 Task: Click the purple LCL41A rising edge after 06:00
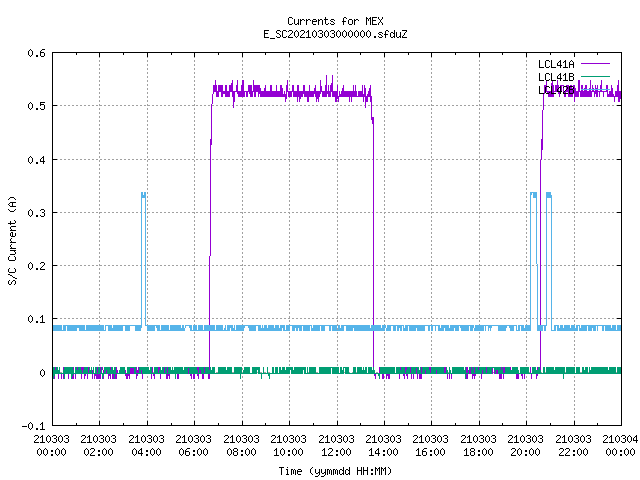(211, 229)
